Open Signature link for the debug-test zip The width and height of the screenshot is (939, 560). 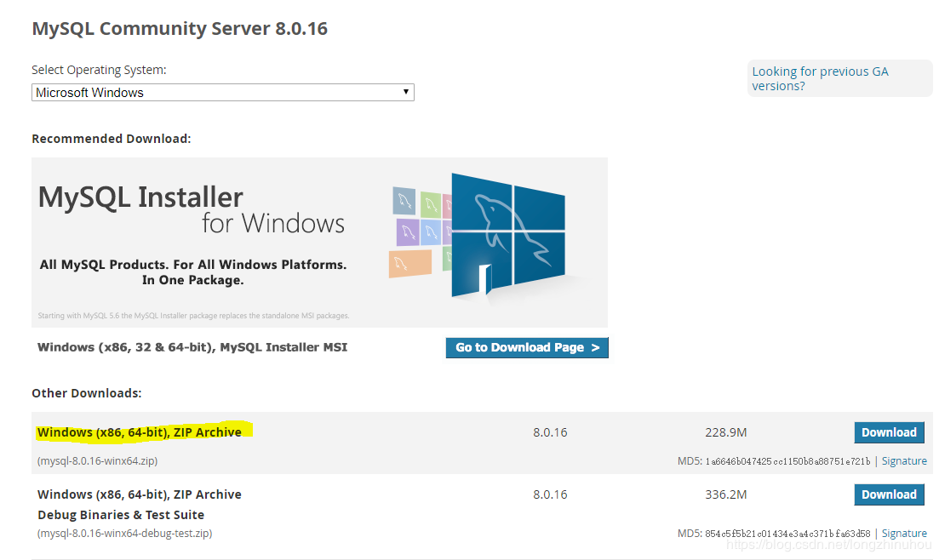tap(904, 534)
